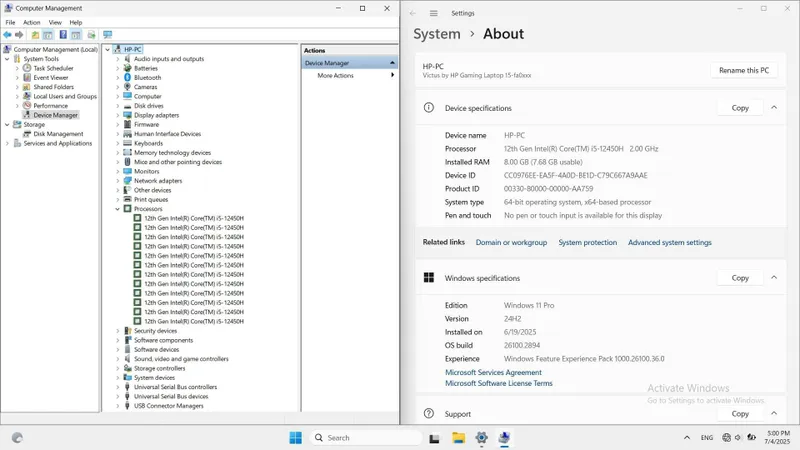Open the View menu
The width and height of the screenshot is (800, 450).
55,22
